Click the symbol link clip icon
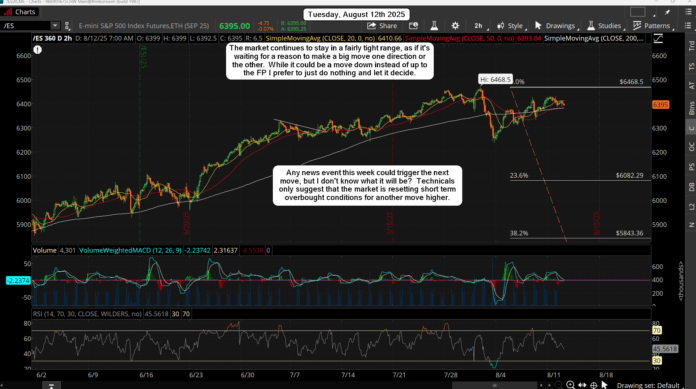Viewport: 696px width, 389px height. pos(67,26)
